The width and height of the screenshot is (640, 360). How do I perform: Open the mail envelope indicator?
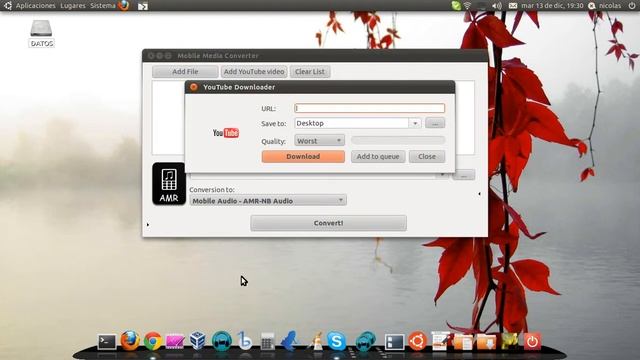coord(513,6)
